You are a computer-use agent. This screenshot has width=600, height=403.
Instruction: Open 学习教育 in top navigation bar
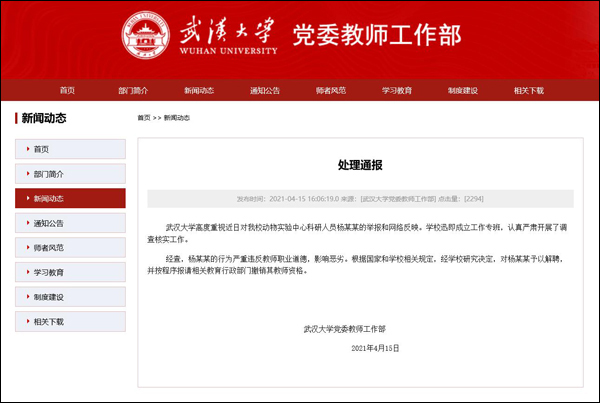pyautogui.click(x=397, y=90)
